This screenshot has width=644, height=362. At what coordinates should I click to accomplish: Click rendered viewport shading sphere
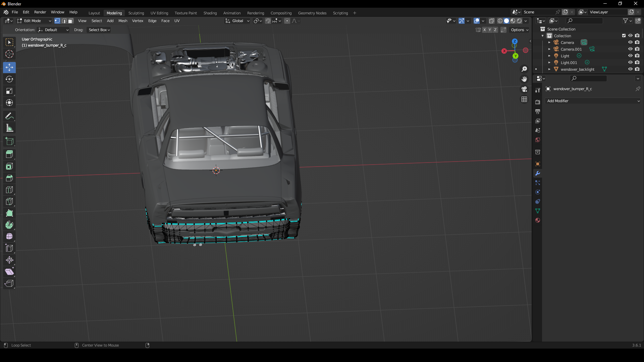pos(519,21)
